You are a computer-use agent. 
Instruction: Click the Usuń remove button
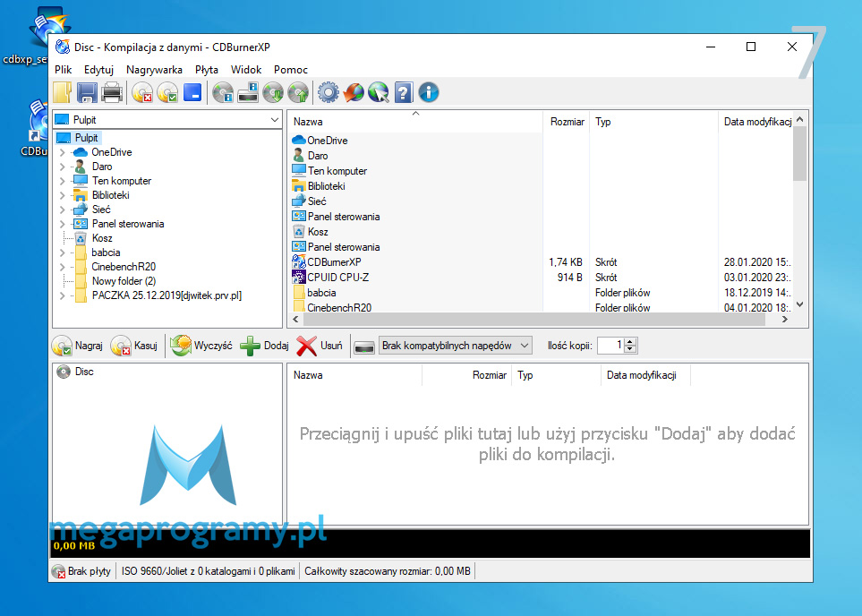320,346
